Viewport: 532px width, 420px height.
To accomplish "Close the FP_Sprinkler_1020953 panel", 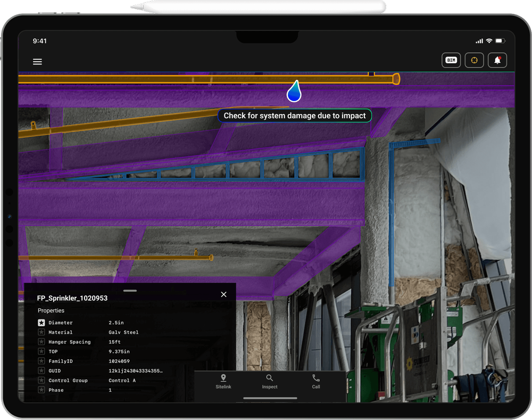I will coord(223,294).
